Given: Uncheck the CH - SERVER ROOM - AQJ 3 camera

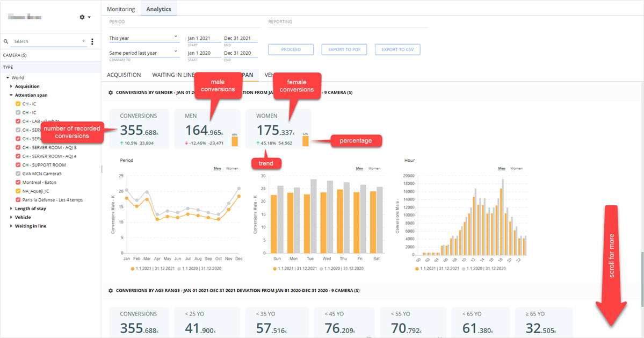Looking at the screenshot, I should click(x=18, y=147).
